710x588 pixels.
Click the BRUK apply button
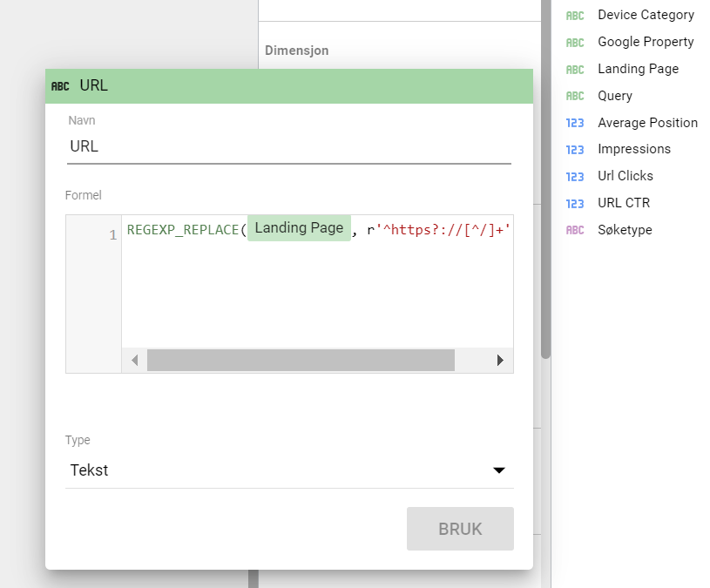click(x=460, y=529)
